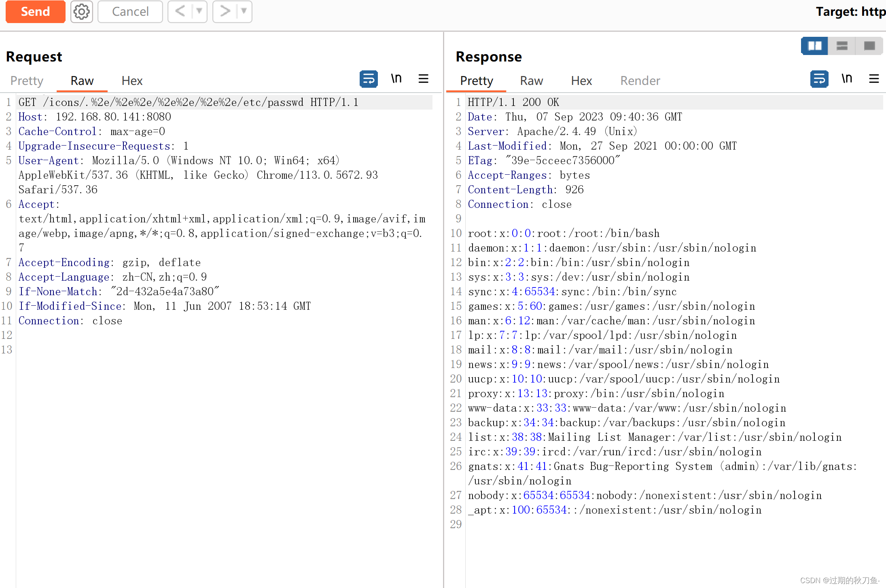Click the Accept-Encoding header line

(110, 262)
